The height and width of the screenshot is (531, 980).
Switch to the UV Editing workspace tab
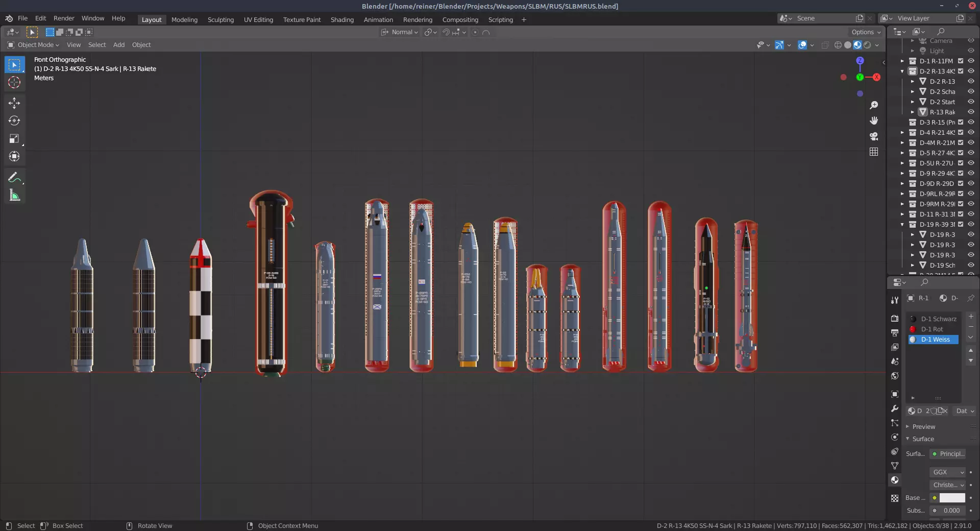pos(258,20)
